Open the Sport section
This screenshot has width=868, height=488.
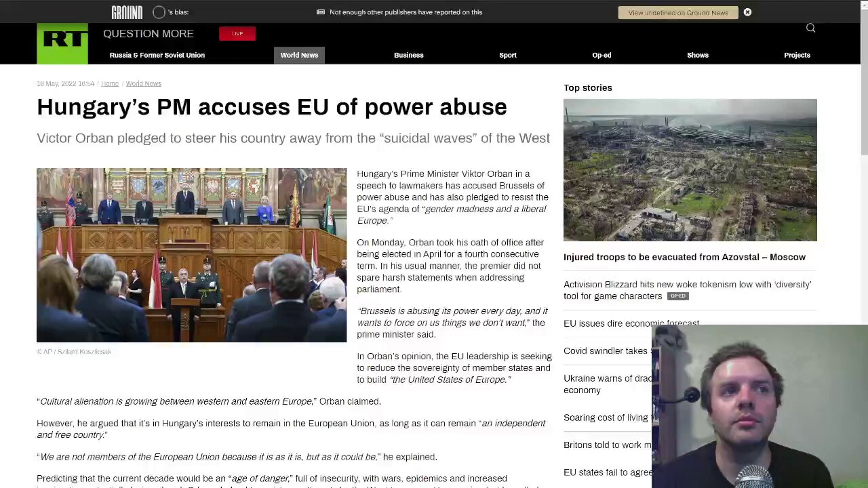click(x=508, y=55)
